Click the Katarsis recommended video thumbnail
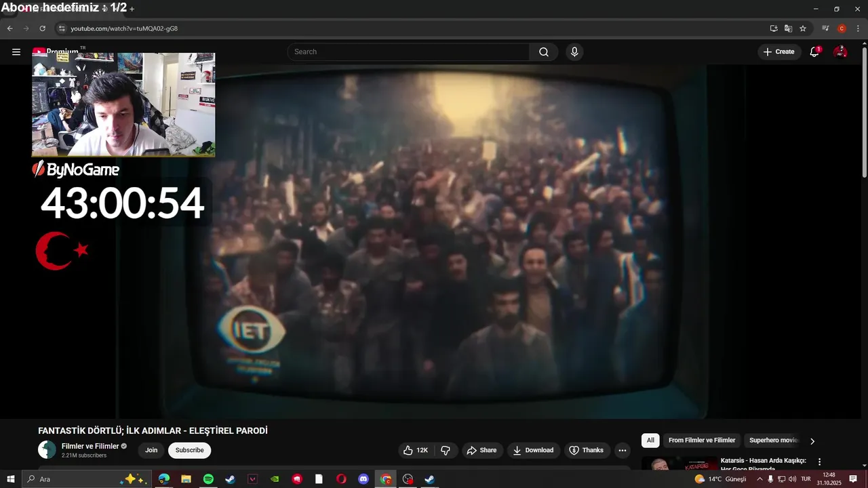Screen dimensions: 868x488 click(x=679, y=464)
